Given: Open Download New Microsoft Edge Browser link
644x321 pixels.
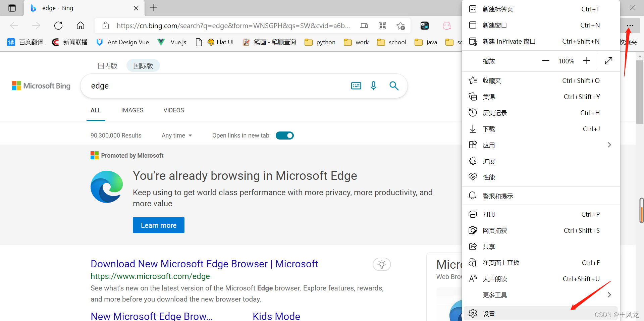Looking at the screenshot, I should coord(204,264).
